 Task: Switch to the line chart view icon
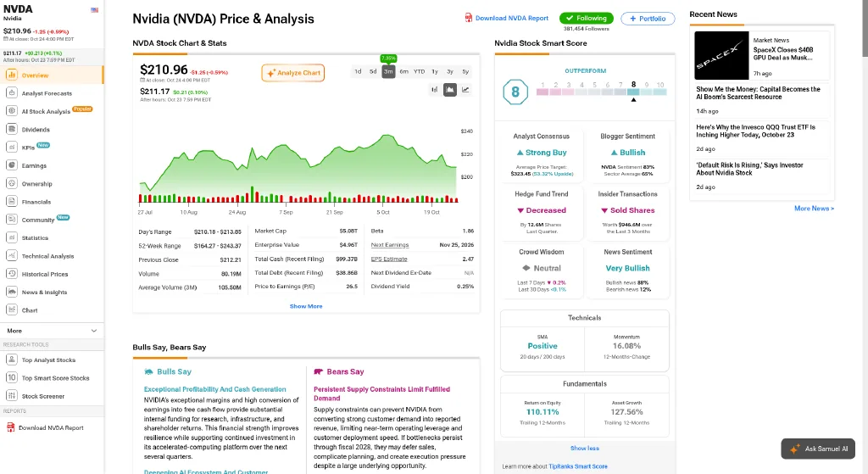[465, 89]
